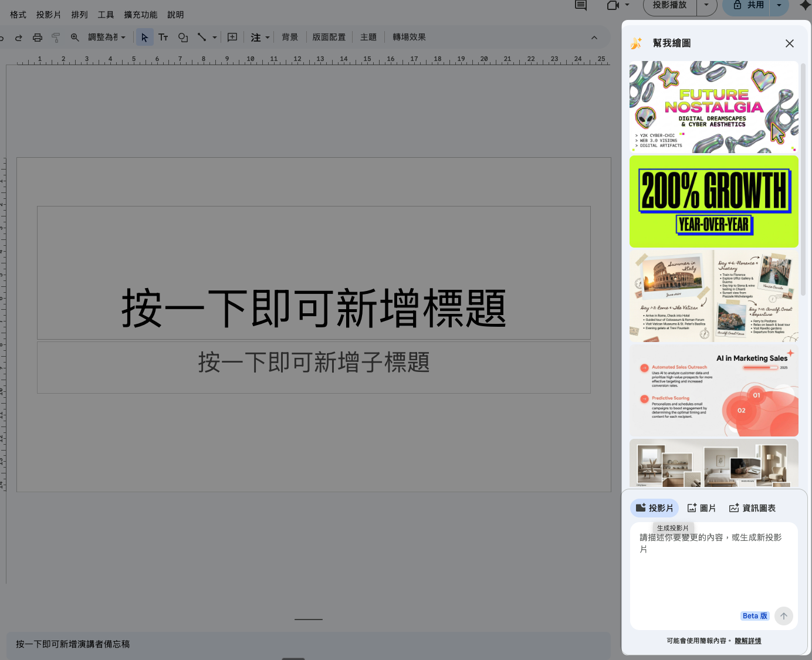Image resolution: width=812 pixels, height=660 pixels.
Task: Open the zoom level dropdown 調整為
Action: (x=107, y=38)
